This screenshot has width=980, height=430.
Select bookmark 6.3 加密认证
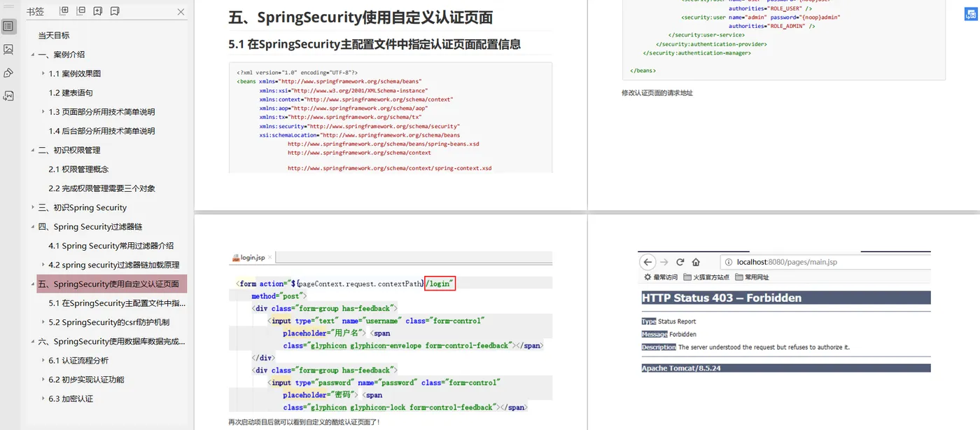(x=71, y=398)
